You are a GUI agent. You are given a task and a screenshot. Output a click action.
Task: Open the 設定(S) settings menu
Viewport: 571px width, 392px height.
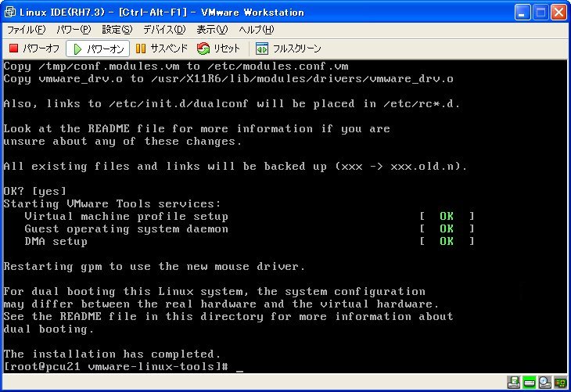point(117,30)
